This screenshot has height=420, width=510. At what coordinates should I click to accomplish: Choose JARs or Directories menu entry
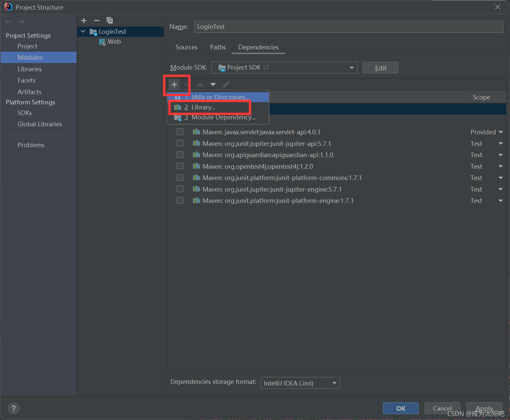coord(218,97)
